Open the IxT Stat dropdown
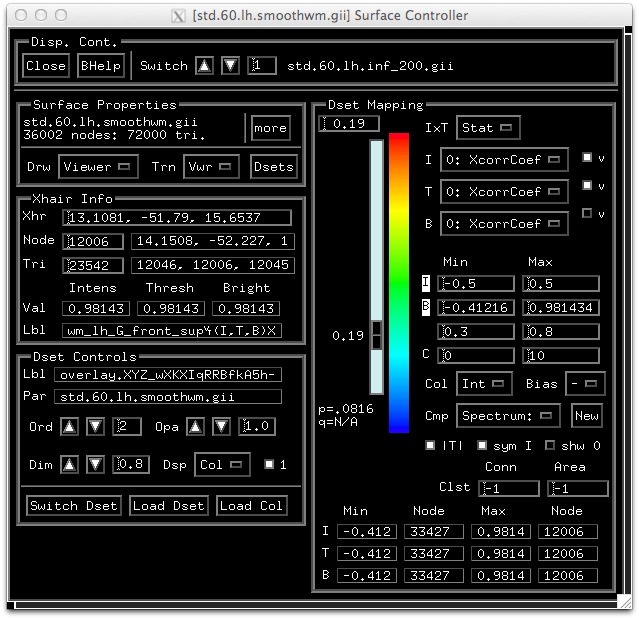The image size is (639, 619). click(488, 128)
